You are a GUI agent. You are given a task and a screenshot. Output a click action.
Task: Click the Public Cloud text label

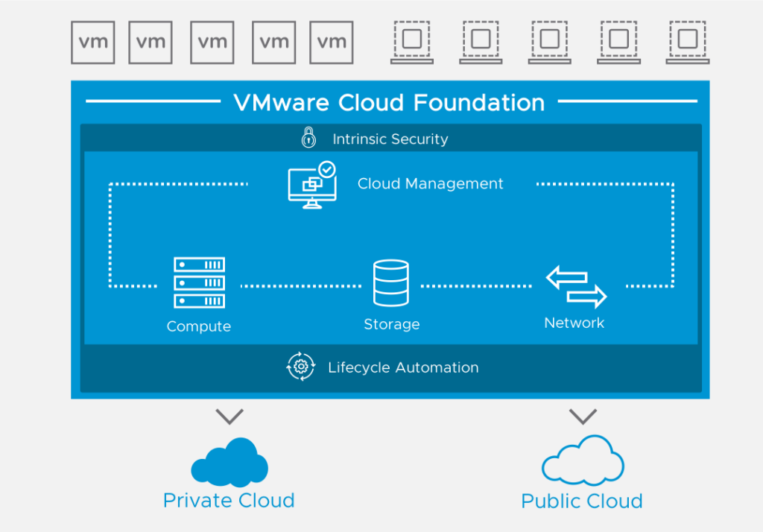[581, 501]
